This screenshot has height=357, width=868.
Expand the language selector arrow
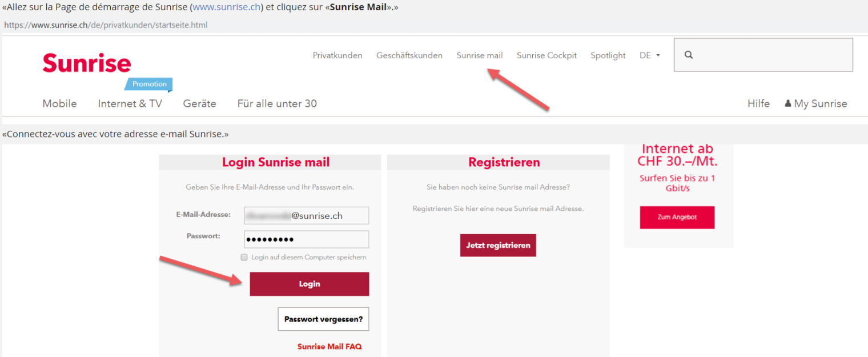pos(658,55)
